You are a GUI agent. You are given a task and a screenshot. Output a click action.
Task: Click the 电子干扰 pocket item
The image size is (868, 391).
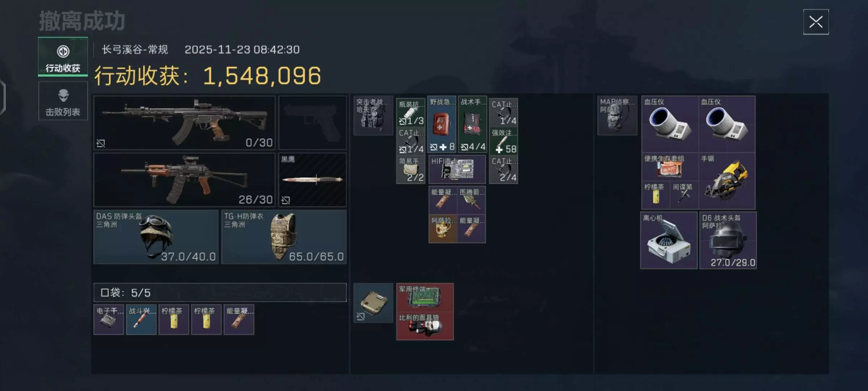[109, 319]
